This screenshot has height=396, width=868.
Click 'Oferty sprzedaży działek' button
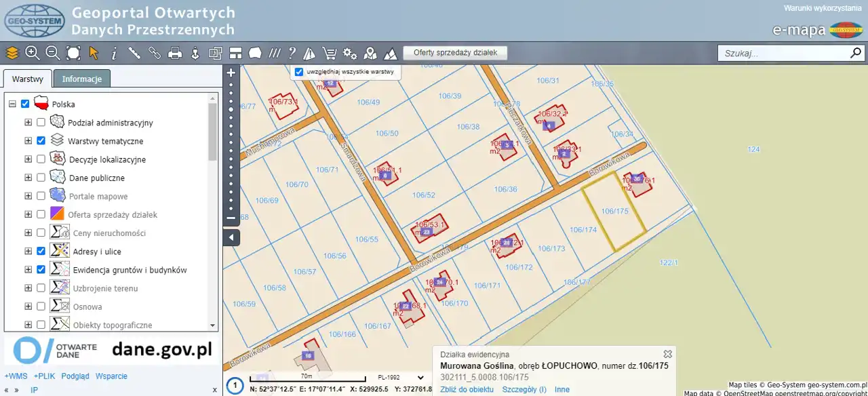[x=455, y=53]
